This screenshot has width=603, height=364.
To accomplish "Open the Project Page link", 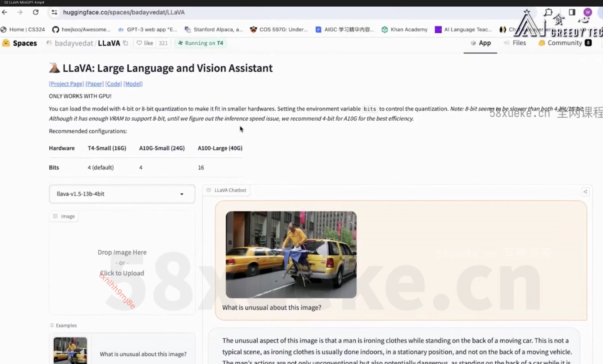I will point(66,84).
